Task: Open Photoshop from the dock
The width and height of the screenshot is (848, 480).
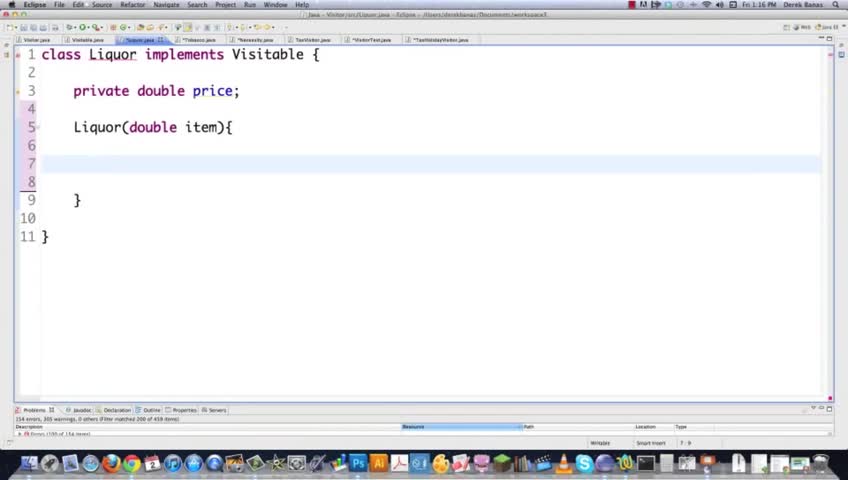Action: click(358, 463)
